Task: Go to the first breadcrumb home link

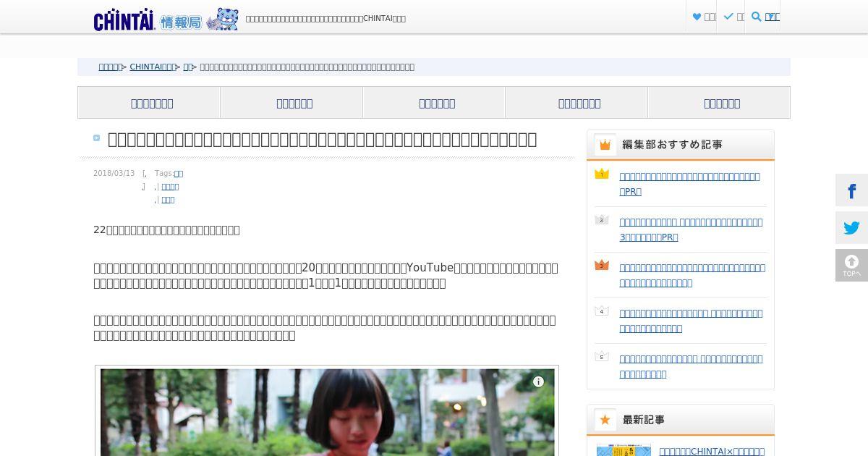Action: pos(109,67)
